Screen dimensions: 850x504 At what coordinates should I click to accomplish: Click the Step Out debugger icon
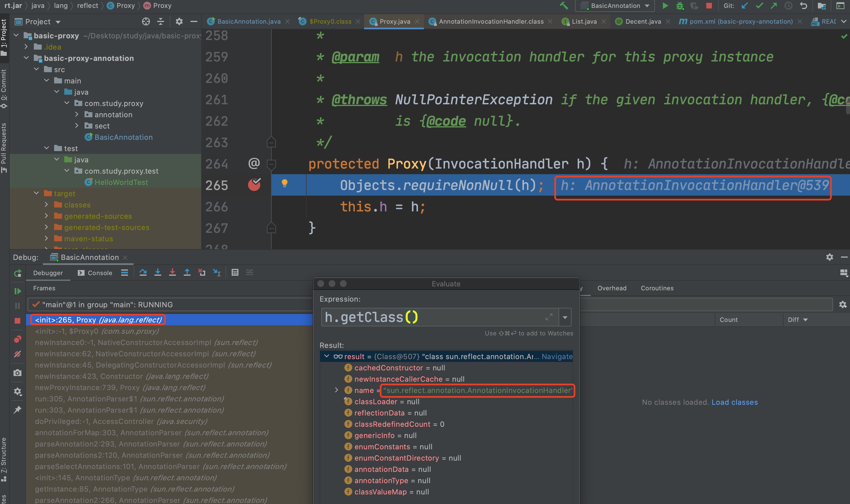tap(187, 272)
